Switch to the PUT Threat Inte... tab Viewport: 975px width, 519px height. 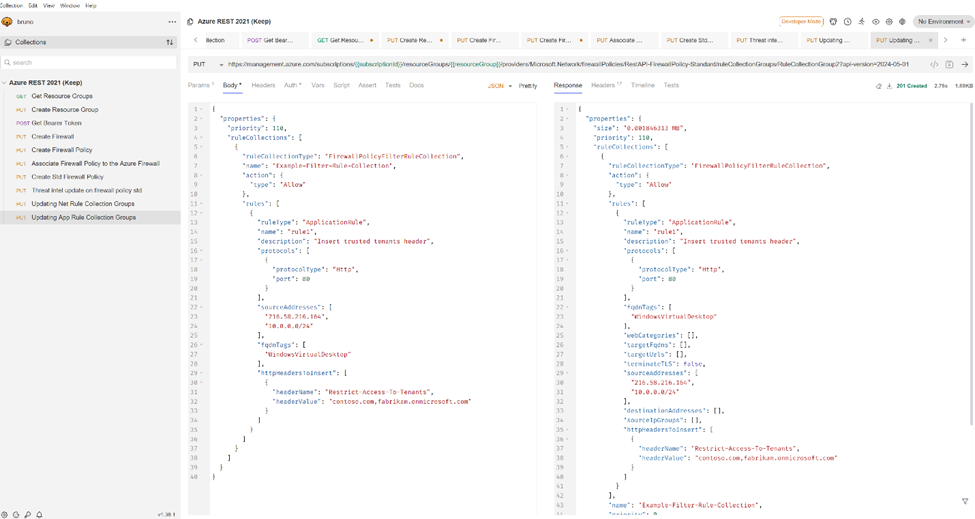[764, 40]
